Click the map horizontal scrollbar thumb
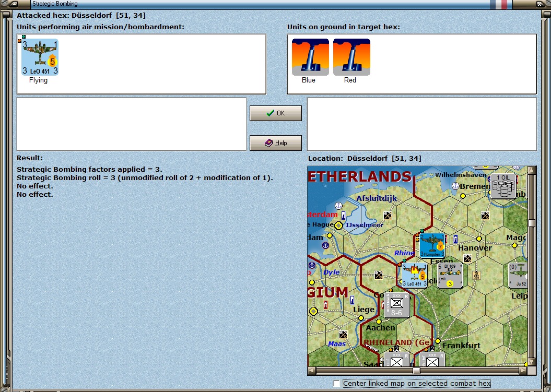 click(x=416, y=371)
